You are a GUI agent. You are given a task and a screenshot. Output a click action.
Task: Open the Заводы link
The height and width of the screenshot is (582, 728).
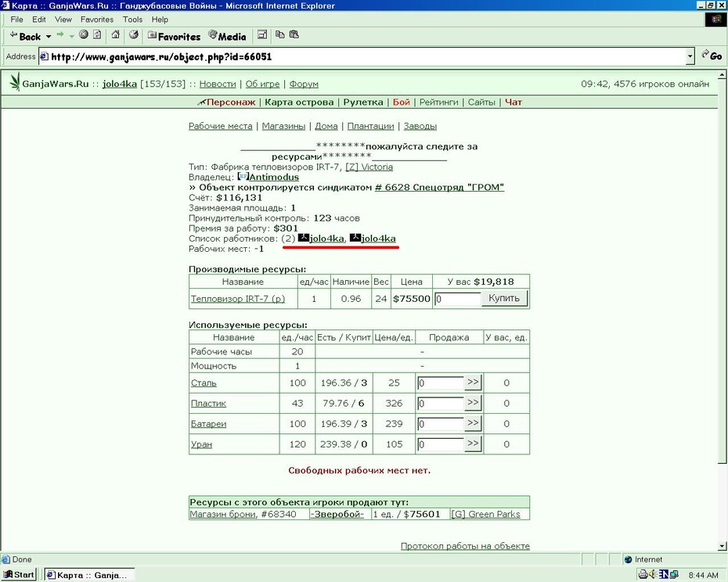coord(420,126)
